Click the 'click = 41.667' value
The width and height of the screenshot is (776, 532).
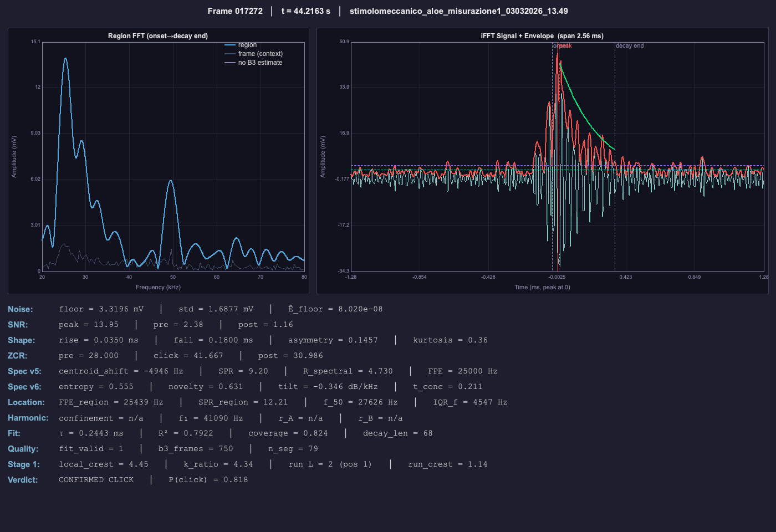[x=188, y=356]
